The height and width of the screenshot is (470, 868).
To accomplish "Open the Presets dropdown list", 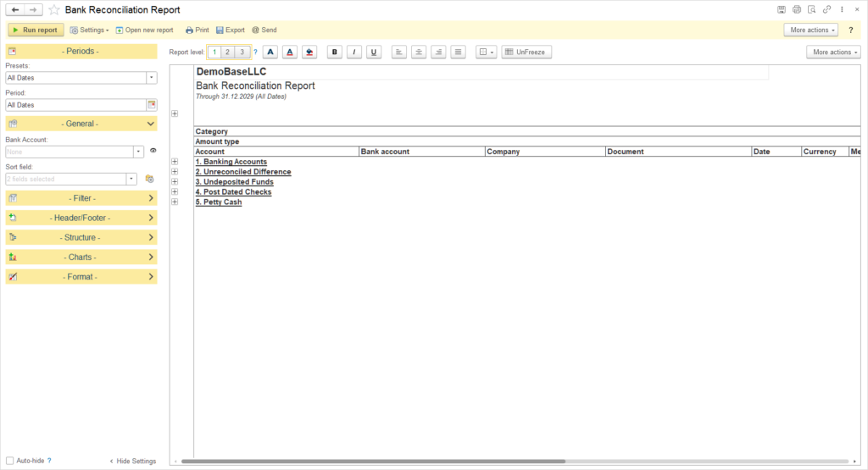I will click(x=152, y=77).
